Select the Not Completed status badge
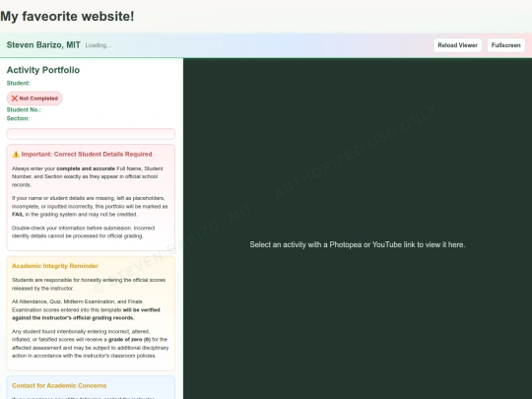The height and width of the screenshot is (399, 532). click(x=34, y=99)
